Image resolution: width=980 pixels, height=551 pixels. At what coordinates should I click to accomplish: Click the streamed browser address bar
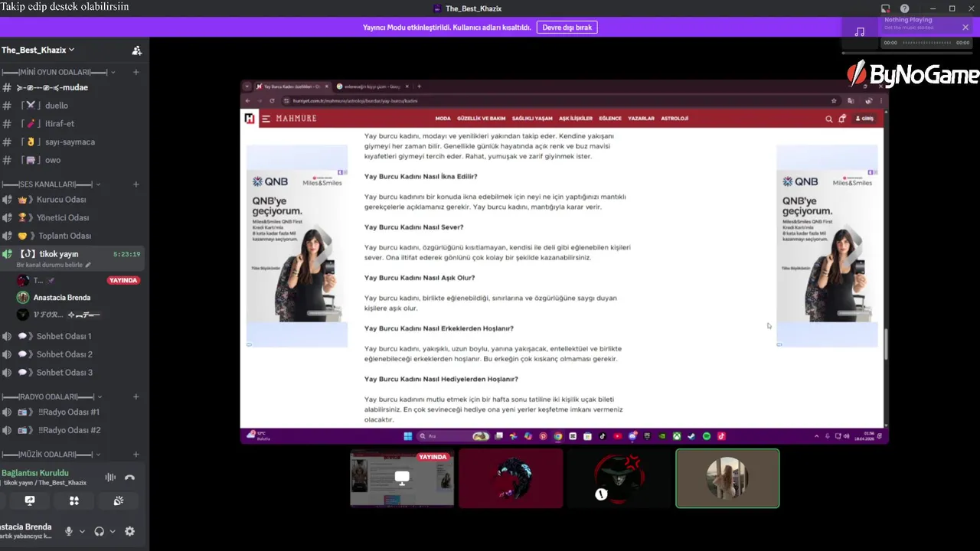[x=555, y=100]
